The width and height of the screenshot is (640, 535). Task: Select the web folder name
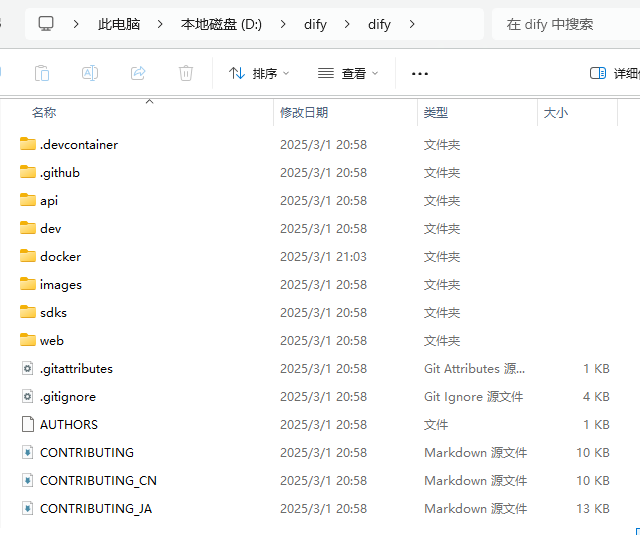(x=52, y=341)
